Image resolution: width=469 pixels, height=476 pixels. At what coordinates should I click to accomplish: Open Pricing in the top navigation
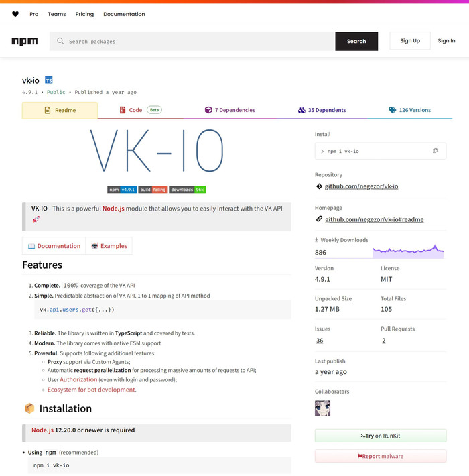[84, 14]
